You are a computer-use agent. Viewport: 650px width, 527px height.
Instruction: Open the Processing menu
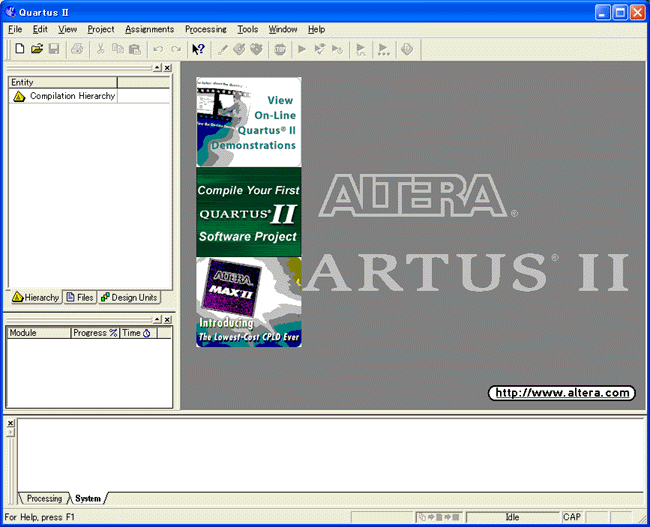pyautogui.click(x=205, y=29)
